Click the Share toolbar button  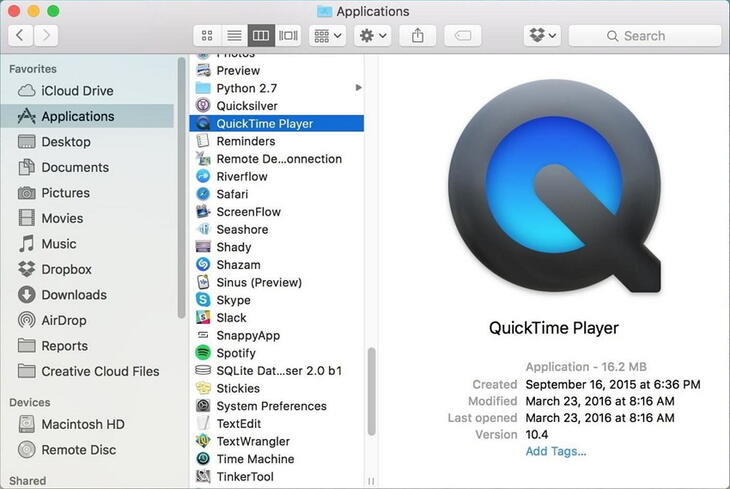point(418,36)
